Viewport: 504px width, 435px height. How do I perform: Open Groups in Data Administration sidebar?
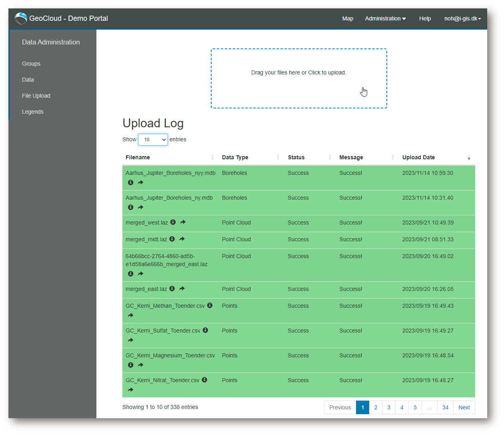coord(31,64)
